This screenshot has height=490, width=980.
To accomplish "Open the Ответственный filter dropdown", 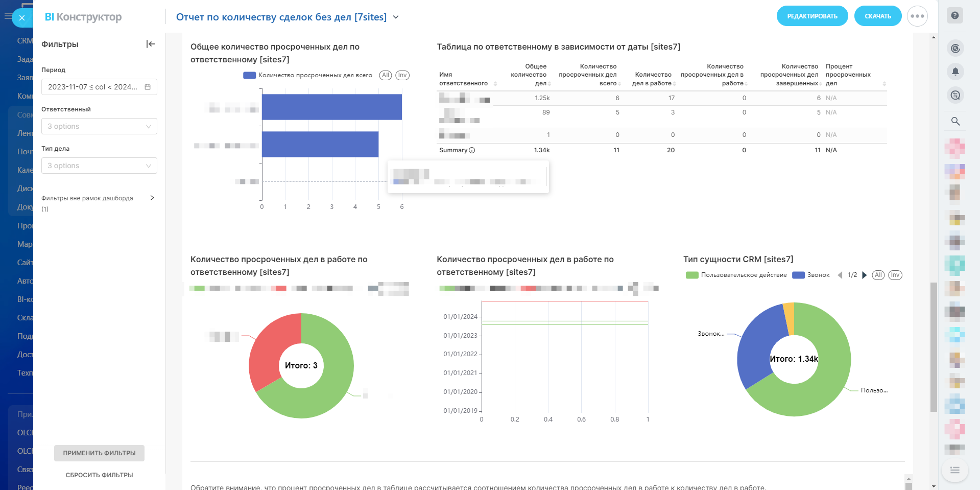I will [x=99, y=126].
